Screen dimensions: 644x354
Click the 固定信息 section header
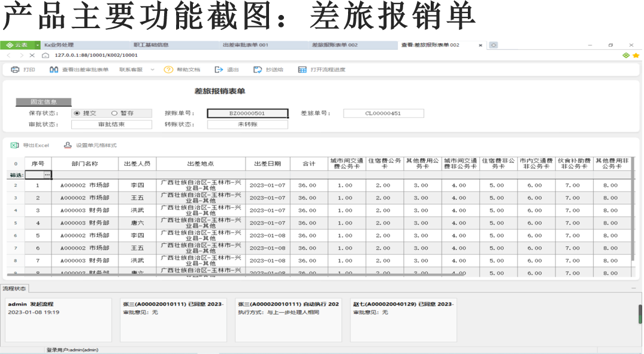44,102
